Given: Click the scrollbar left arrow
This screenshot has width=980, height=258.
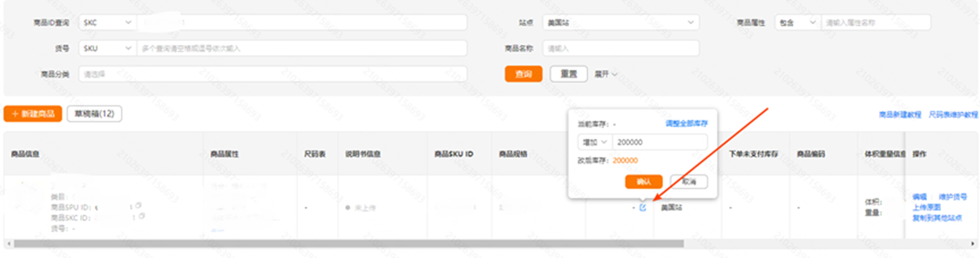Looking at the screenshot, I should pyautogui.click(x=8, y=244).
